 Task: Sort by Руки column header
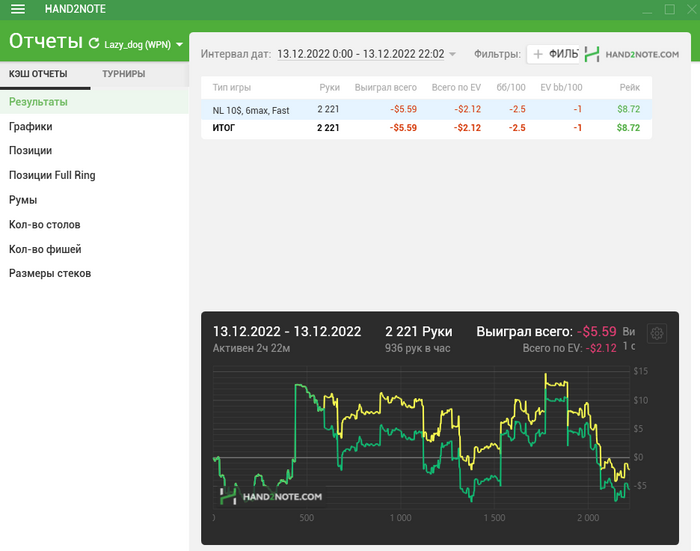point(329,88)
